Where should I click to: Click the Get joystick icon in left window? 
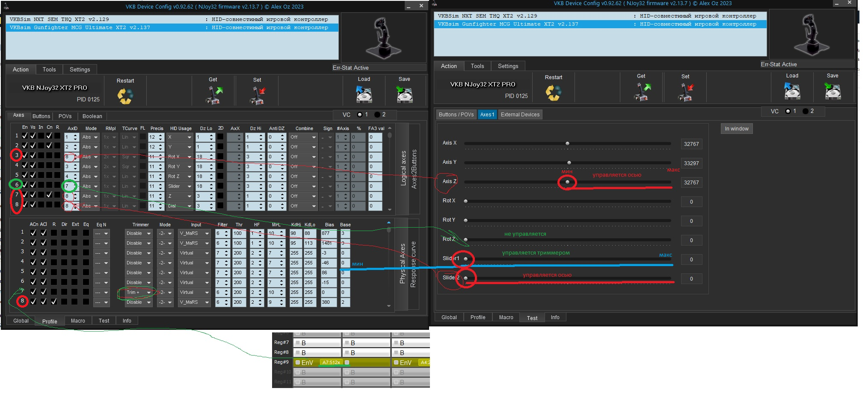point(214,95)
